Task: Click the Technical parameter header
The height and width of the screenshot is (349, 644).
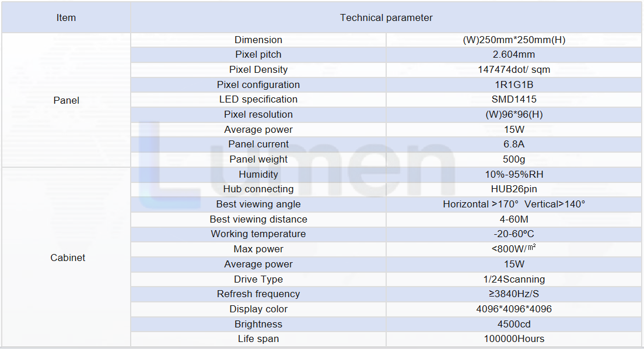Action: pyautogui.click(x=386, y=17)
